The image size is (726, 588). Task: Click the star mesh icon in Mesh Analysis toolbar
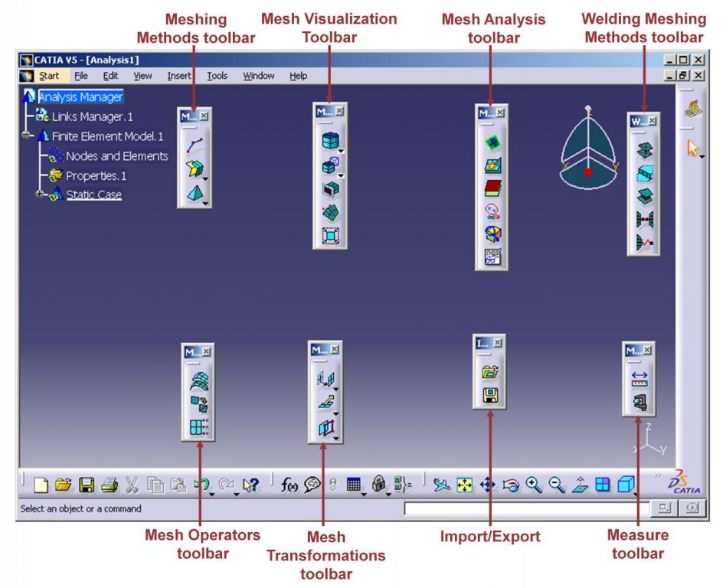pyautogui.click(x=492, y=165)
